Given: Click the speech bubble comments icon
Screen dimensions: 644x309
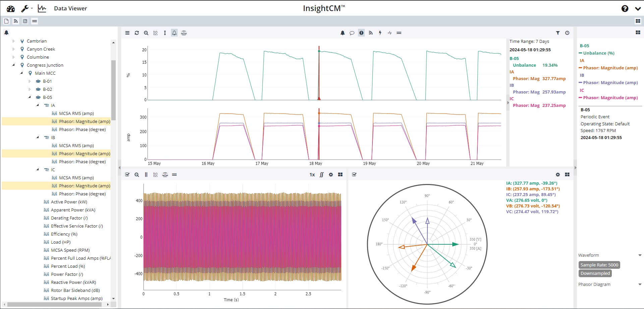Looking at the screenshot, I should (x=352, y=33).
